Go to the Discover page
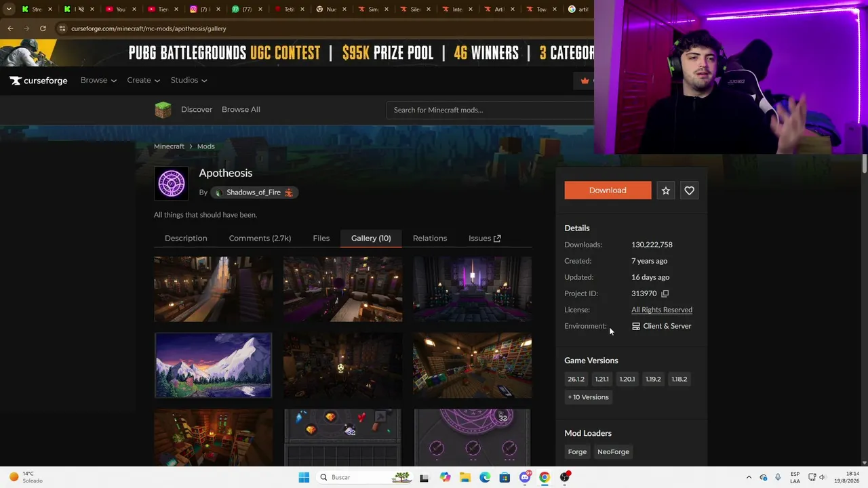868x488 pixels. (x=197, y=110)
